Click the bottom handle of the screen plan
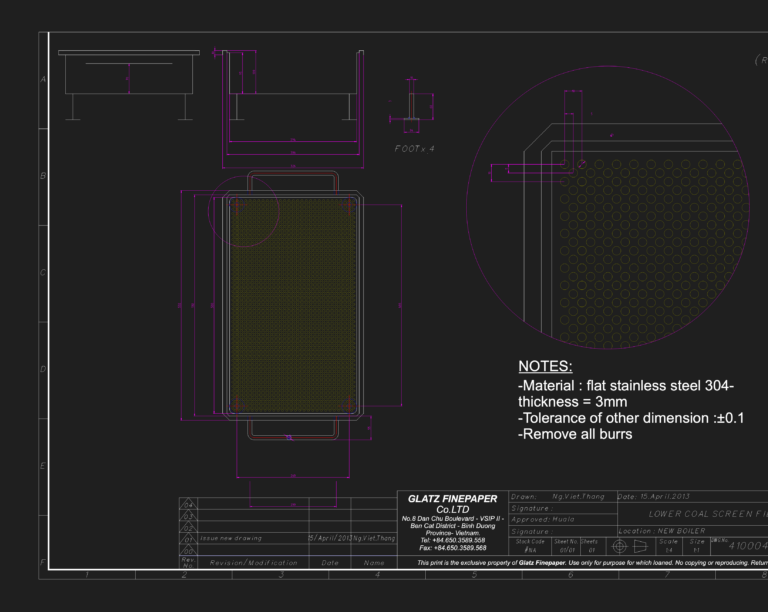 coord(293,429)
